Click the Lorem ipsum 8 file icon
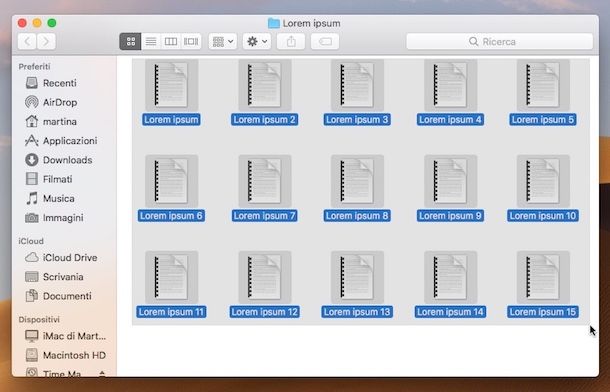The image size is (610, 392). [357, 181]
